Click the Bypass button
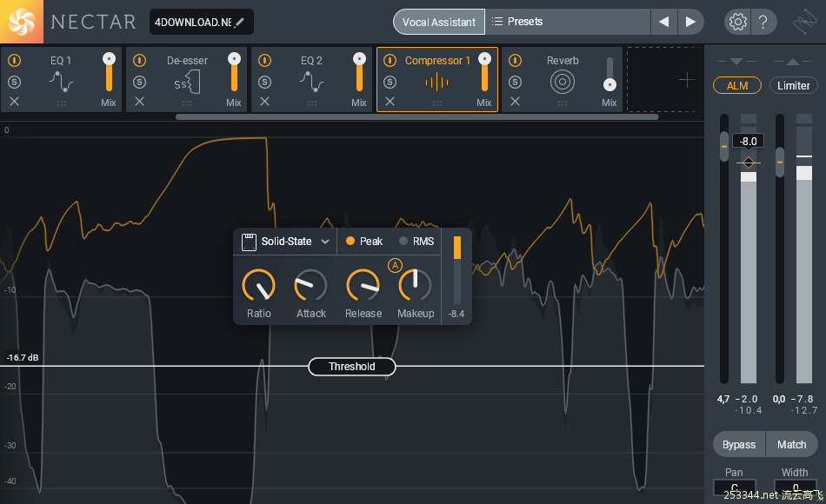The width and height of the screenshot is (826, 504). tap(739, 445)
